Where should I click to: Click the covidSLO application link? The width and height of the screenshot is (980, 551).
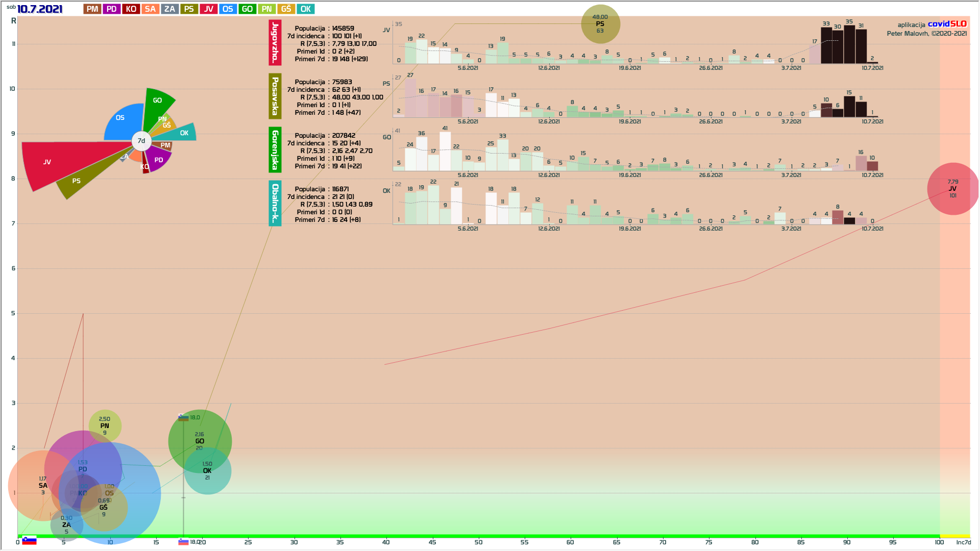tap(947, 24)
